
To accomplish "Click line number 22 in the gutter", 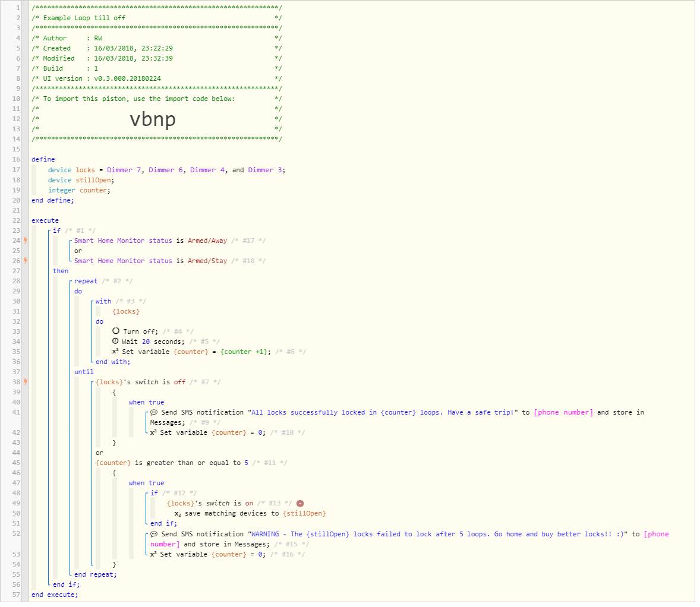I will coord(16,222).
